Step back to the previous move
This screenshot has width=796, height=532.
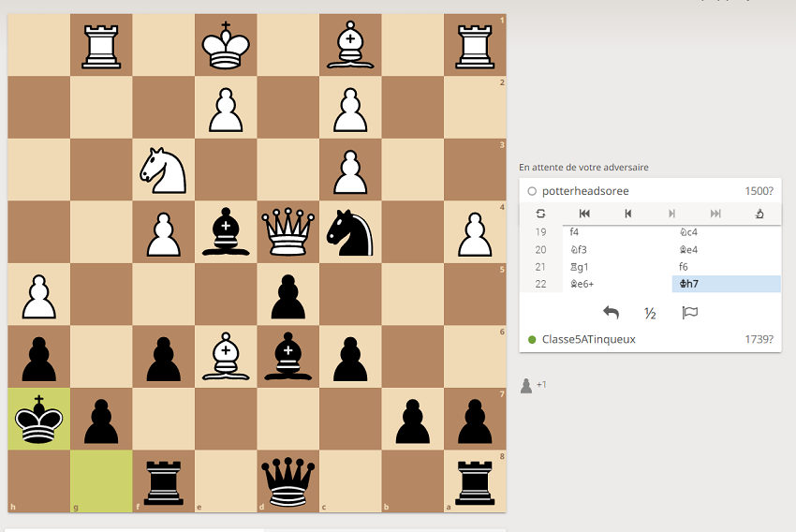[628, 214]
